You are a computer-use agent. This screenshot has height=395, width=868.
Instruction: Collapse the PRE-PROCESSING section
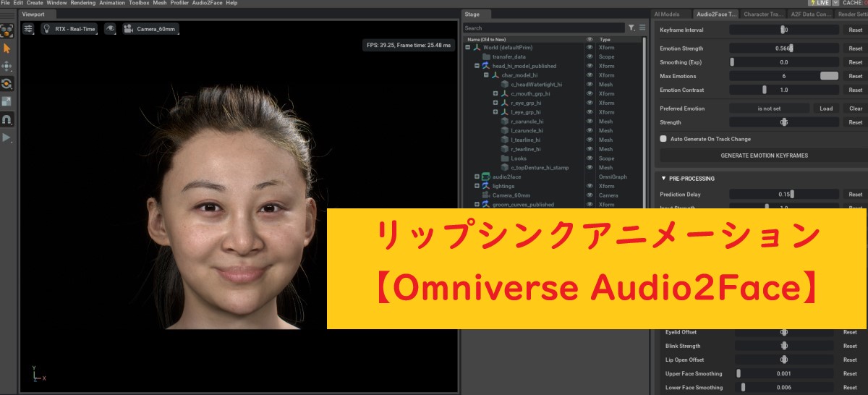pyautogui.click(x=664, y=179)
